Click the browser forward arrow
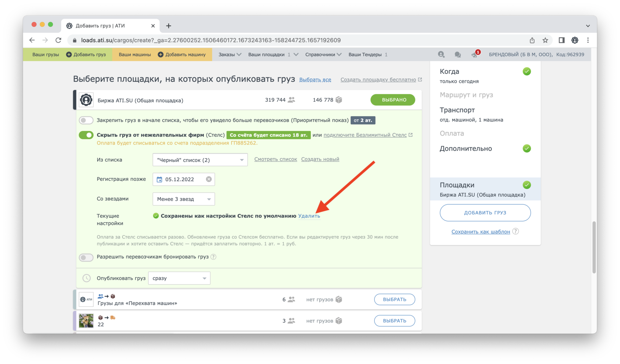620x364 pixels. click(x=45, y=40)
